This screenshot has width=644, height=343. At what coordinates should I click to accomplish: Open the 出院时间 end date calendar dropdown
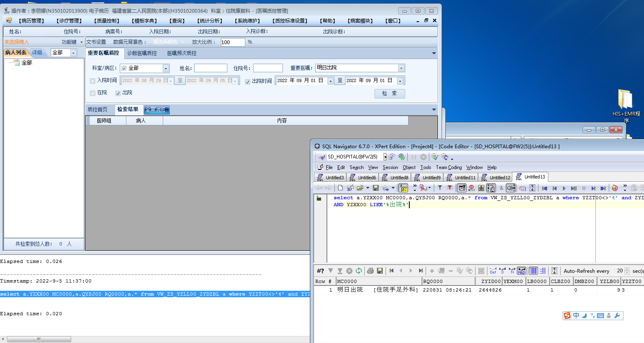[x=400, y=81]
